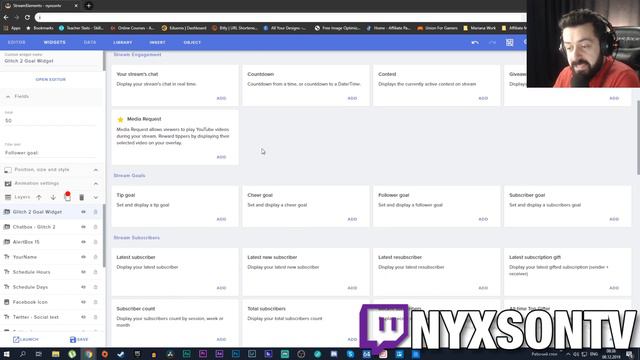Click the Follower goal title text field

(x=51, y=153)
